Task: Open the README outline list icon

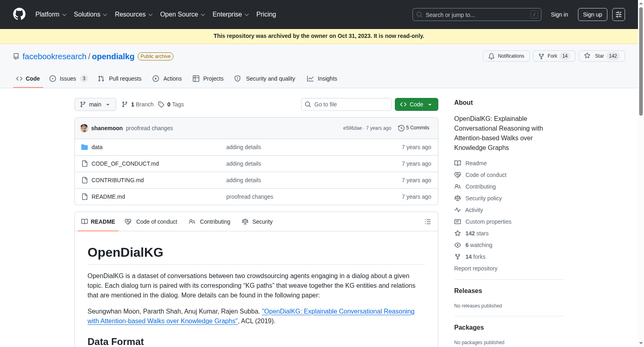Action: tap(428, 222)
